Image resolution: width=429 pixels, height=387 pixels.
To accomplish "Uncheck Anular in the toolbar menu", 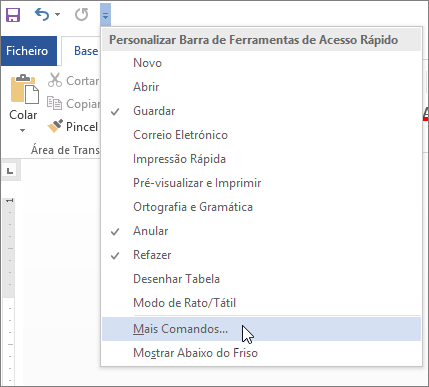I will click(261, 231).
